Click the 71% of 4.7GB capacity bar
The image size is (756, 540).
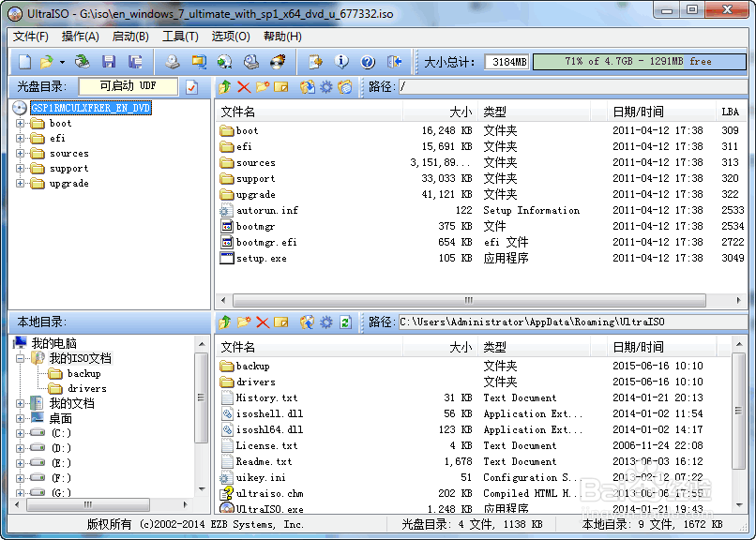[x=639, y=62]
